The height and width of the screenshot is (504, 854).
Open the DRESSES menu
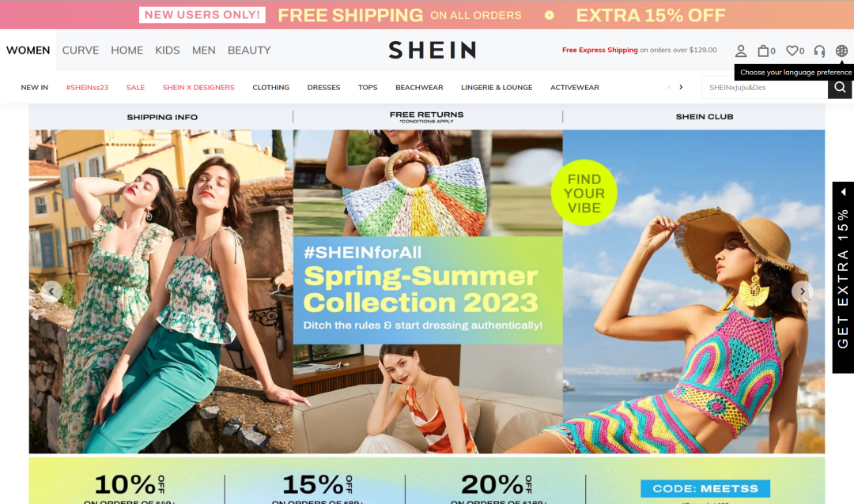point(323,87)
